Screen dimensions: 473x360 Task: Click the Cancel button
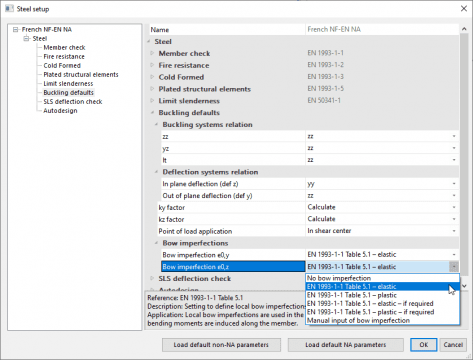point(453,345)
